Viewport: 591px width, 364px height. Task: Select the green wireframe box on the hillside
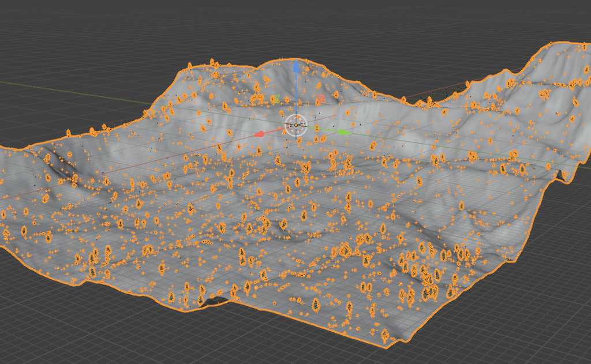click(x=276, y=98)
